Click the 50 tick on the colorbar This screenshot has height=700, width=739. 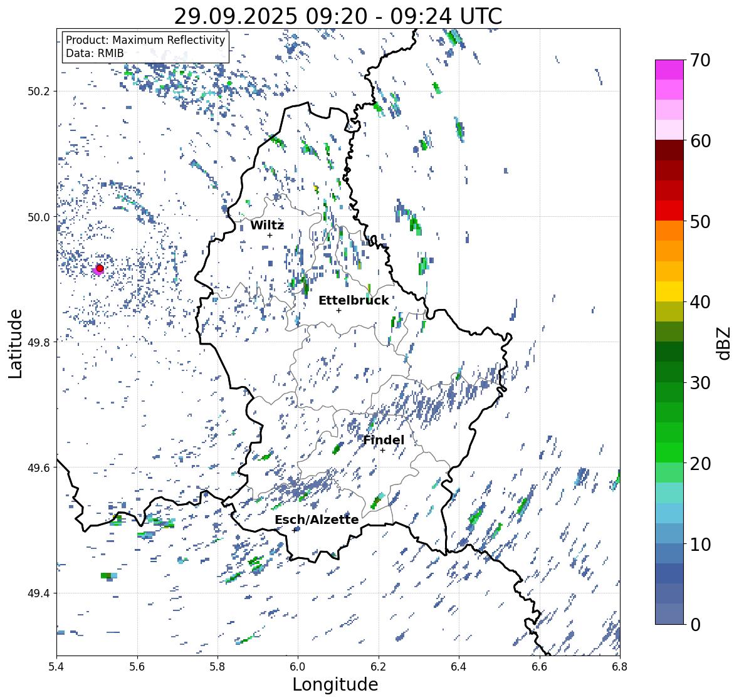pos(700,221)
